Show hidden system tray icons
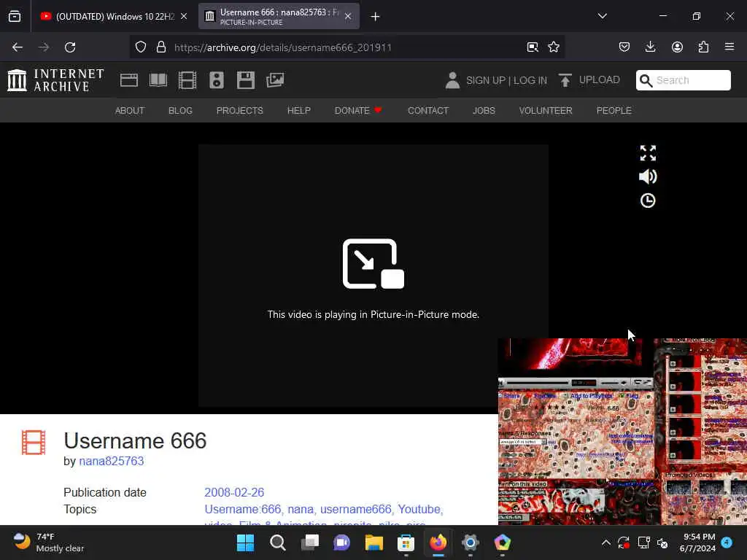This screenshot has width=747, height=560. [x=606, y=542]
